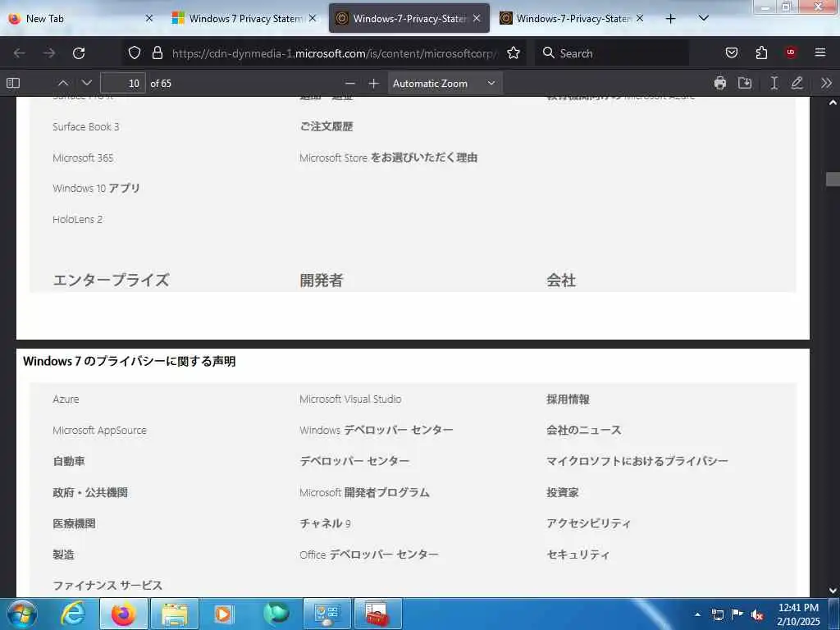This screenshot has height=630, width=840.
Task: Go to next PDF page
Action: point(87,83)
